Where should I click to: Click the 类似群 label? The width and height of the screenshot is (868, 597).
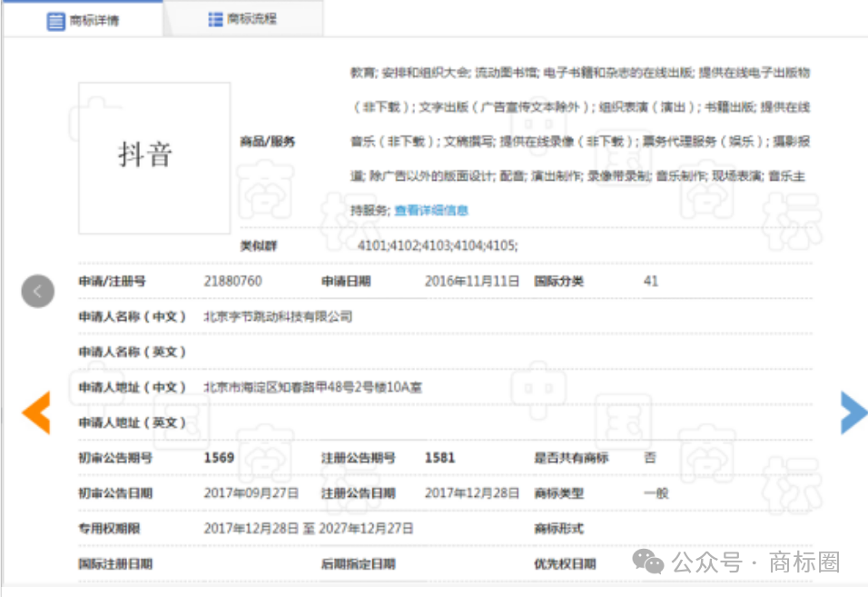pos(259,246)
